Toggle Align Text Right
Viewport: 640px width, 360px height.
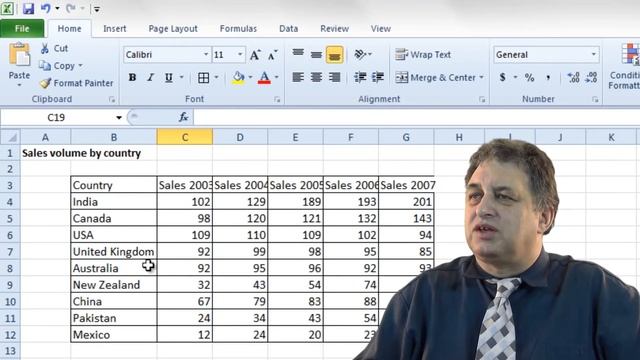tap(334, 77)
